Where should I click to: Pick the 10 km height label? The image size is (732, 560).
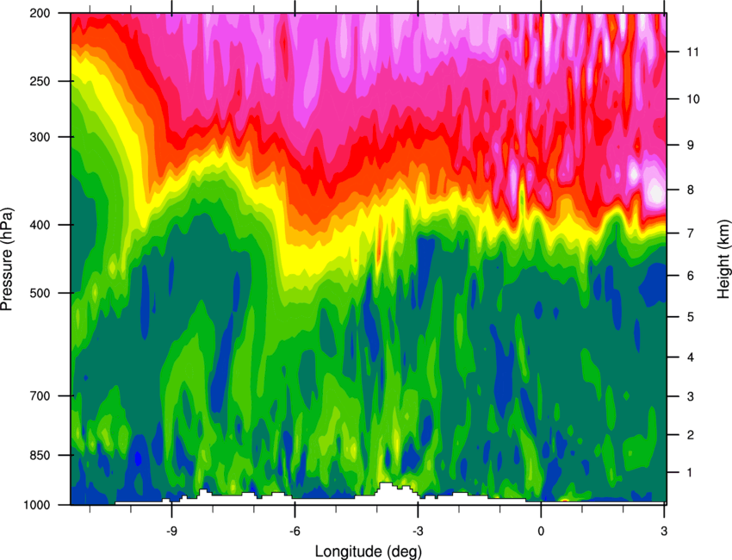click(x=692, y=99)
